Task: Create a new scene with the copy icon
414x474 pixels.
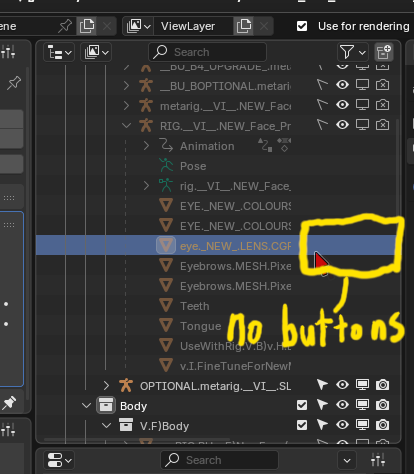Action: (x=87, y=26)
